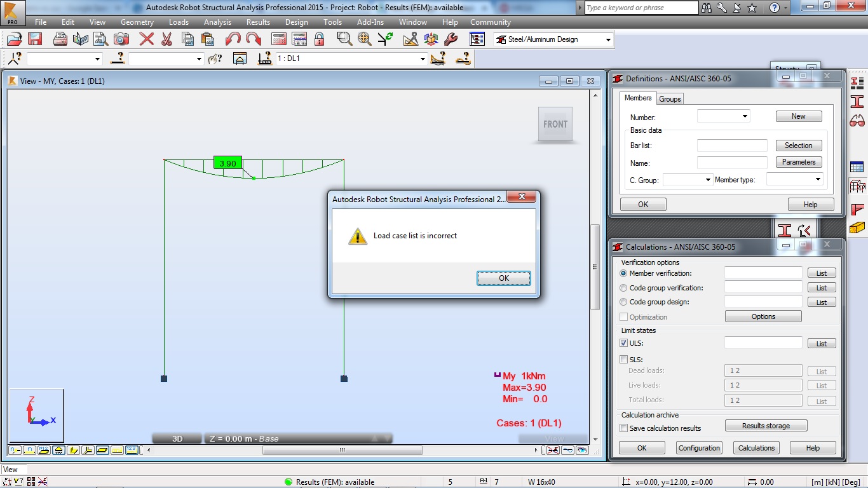Check Save calculation results box
868x488 pixels.
pos(623,428)
